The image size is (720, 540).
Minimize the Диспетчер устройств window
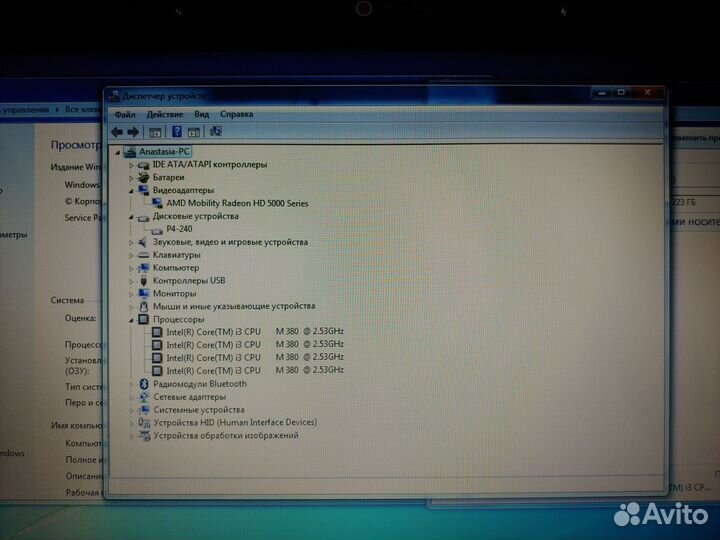coord(602,93)
